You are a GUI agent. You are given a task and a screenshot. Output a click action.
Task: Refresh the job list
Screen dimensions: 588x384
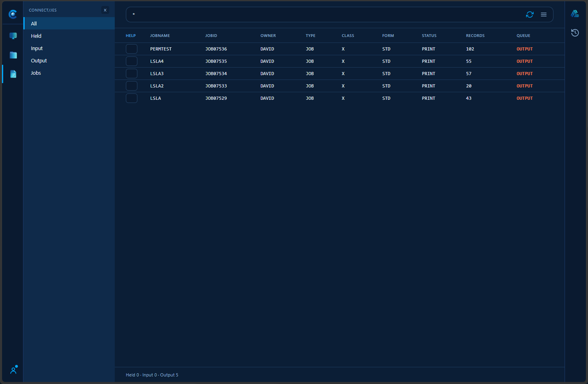[x=530, y=15]
